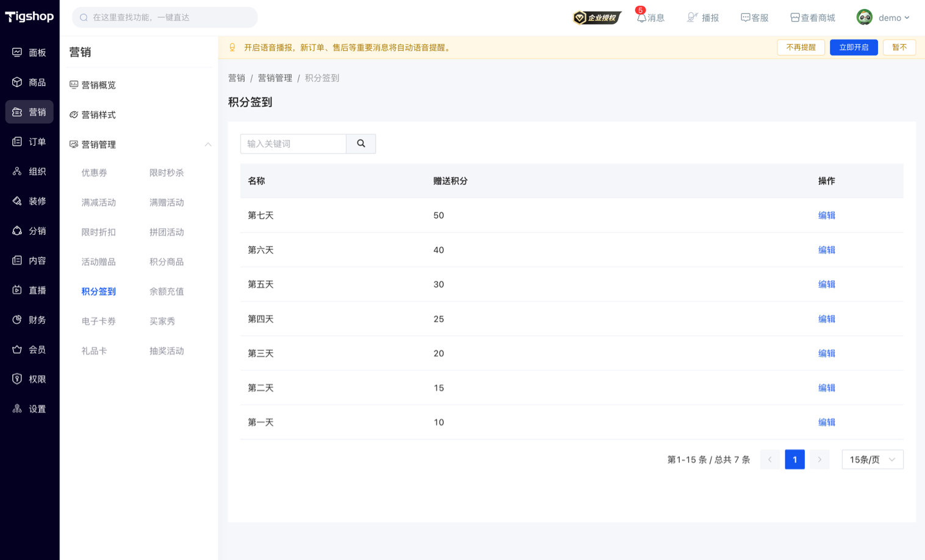Image resolution: width=925 pixels, height=560 pixels.
Task: Click 不再提醒 button in banner
Action: click(x=801, y=48)
